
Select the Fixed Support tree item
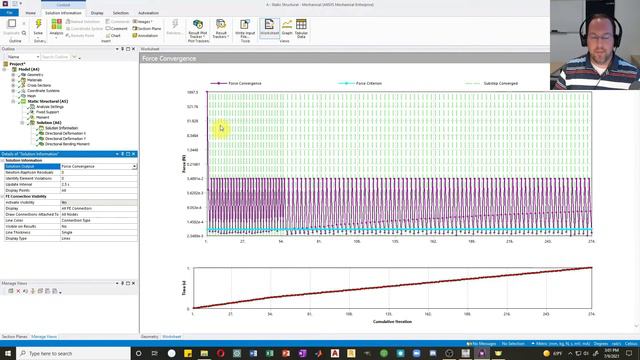tap(47, 112)
